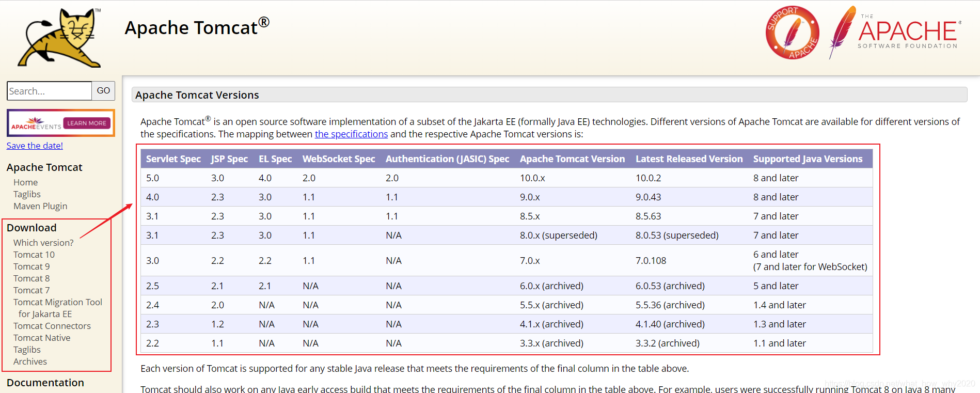Open the 'Which version?' link
The height and width of the screenshot is (393, 980).
pyautogui.click(x=43, y=243)
